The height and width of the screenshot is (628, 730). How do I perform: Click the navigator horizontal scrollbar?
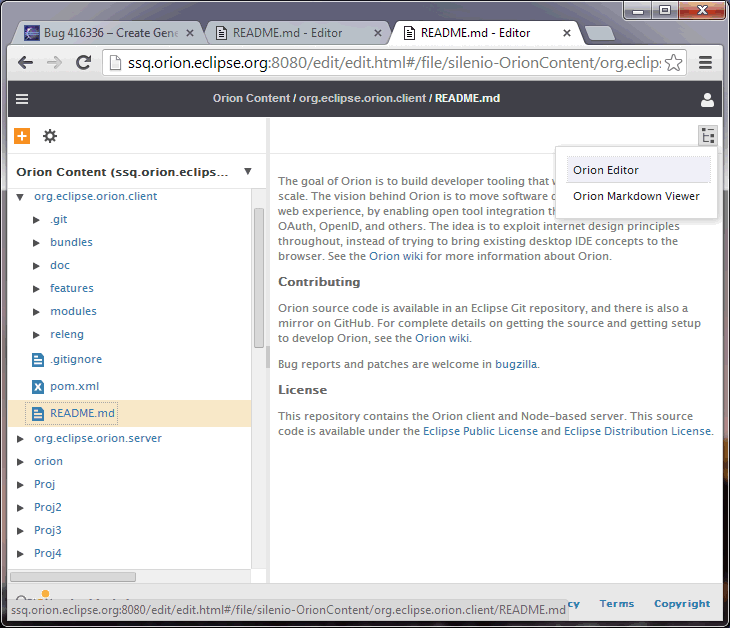point(72,576)
